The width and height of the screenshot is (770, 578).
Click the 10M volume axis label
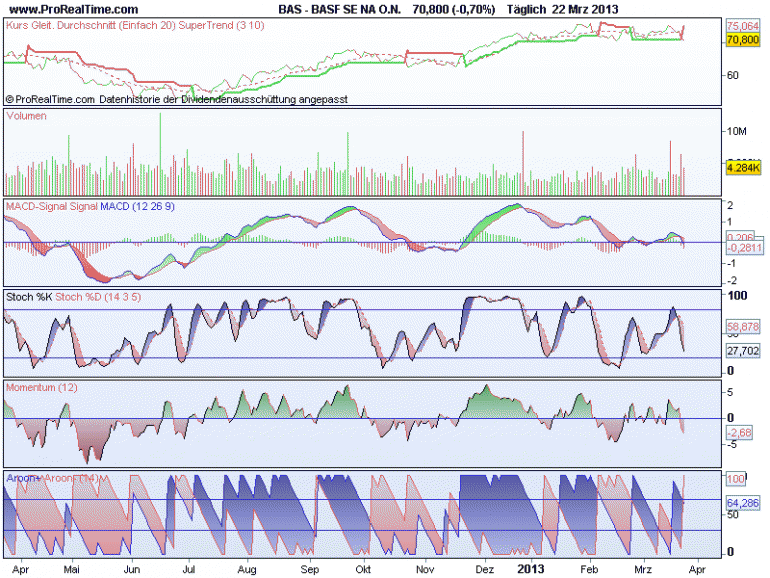[737, 131]
